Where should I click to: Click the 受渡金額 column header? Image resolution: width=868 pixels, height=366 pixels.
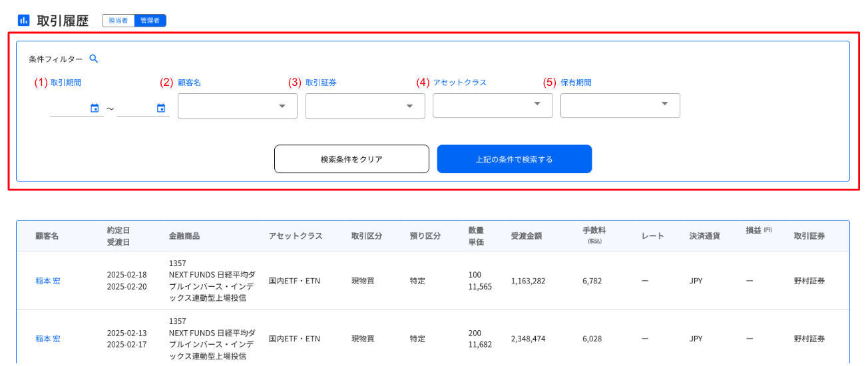click(527, 236)
